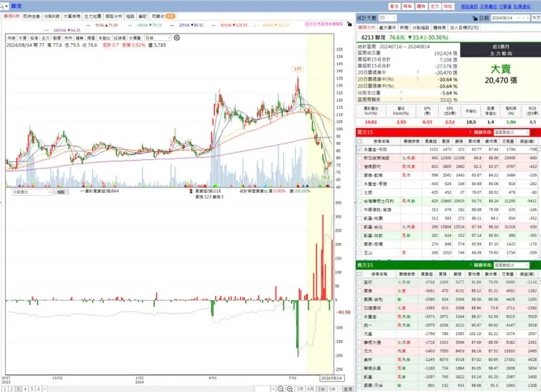Click the pink circle K-line color hint icon

point(307,24)
